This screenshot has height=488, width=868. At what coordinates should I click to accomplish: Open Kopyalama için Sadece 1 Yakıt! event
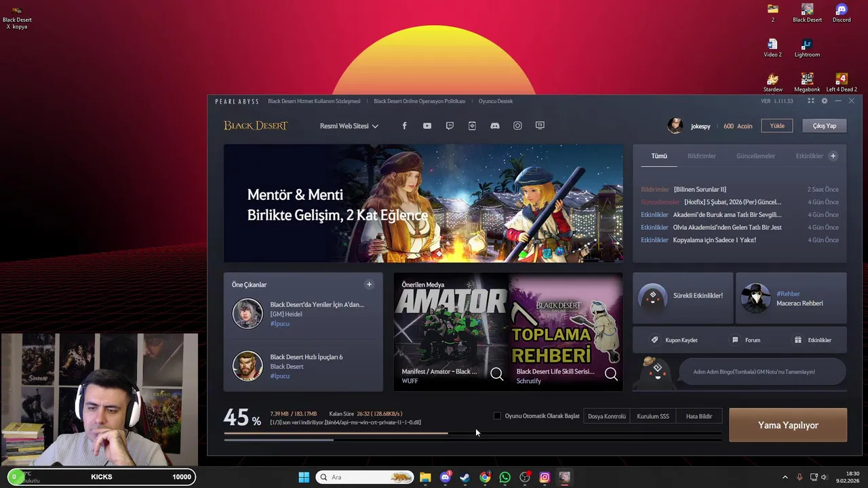click(714, 240)
